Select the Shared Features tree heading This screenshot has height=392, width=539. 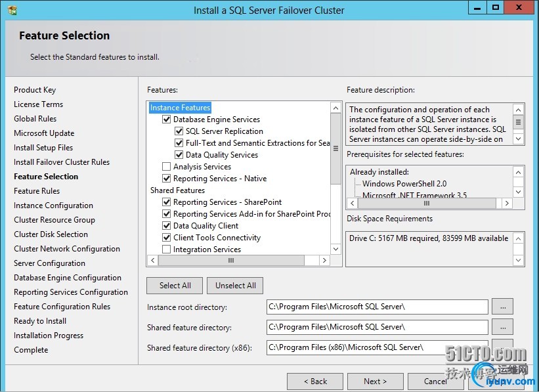177,190
